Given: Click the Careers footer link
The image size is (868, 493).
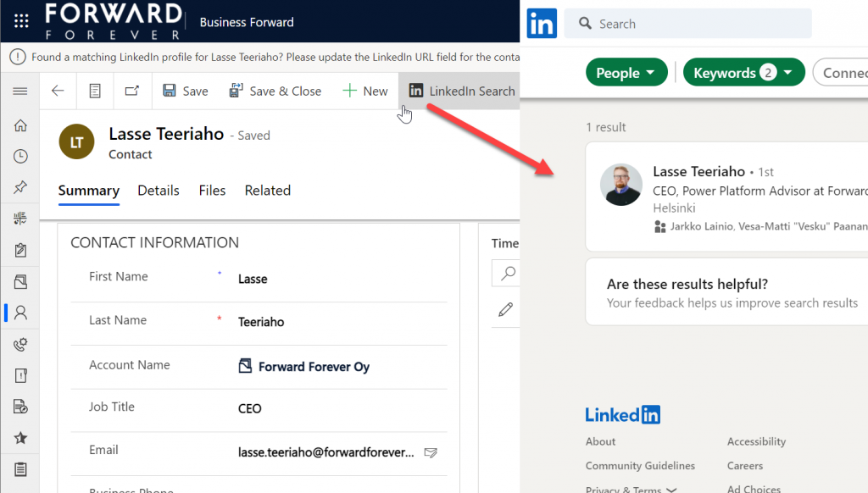Looking at the screenshot, I should coord(744,466).
